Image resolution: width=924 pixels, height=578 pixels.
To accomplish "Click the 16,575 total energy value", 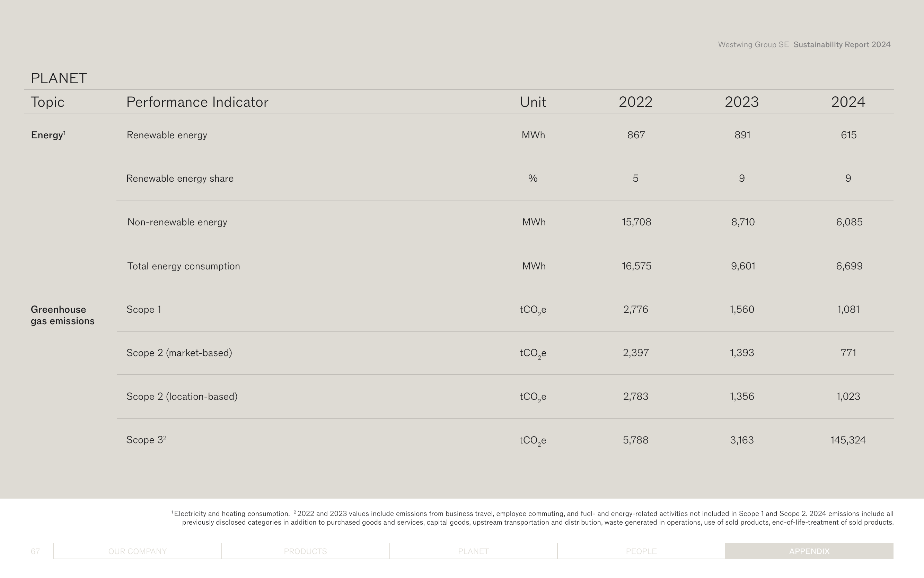I will point(636,266).
